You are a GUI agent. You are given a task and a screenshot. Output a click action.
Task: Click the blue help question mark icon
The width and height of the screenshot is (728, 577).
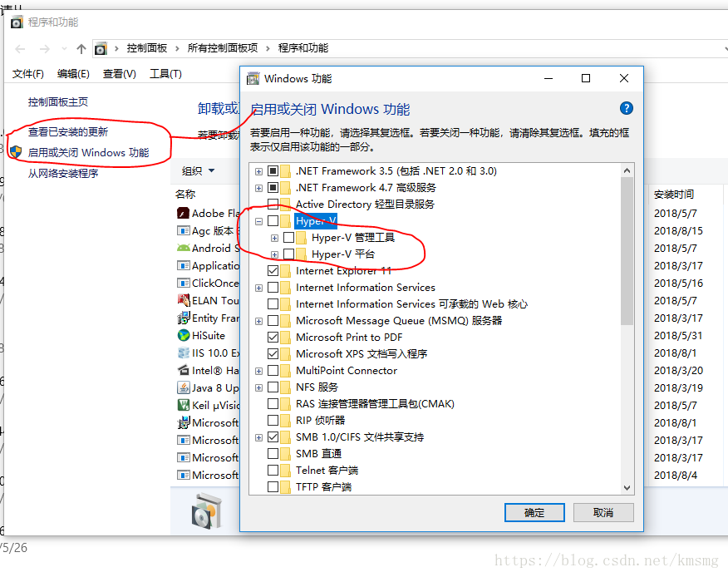click(x=627, y=108)
